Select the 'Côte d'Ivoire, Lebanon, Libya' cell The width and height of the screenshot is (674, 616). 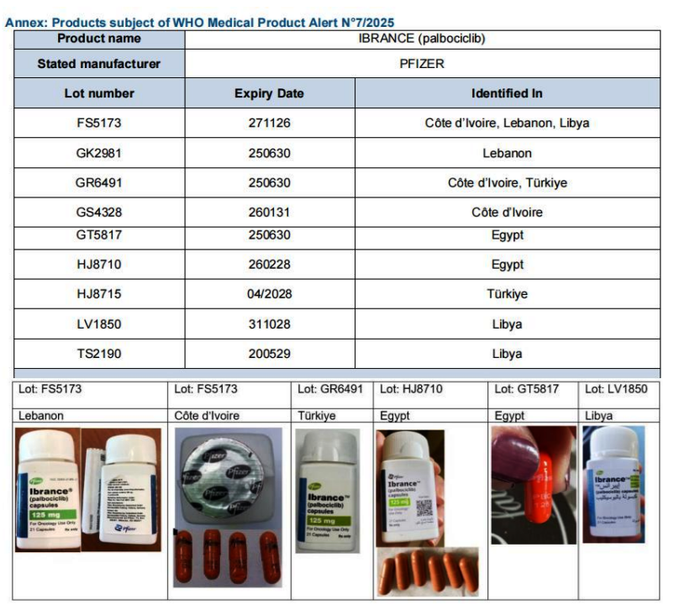pyautogui.click(x=507, y=124)
